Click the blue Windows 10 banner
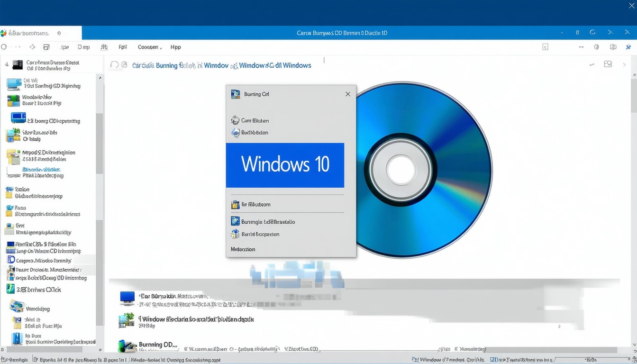Viewport: 637px width, 364px height. coord(285,165)
